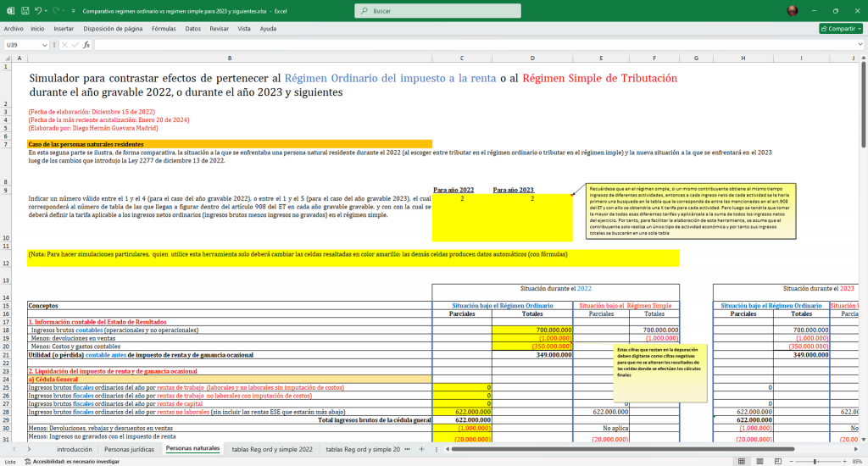The width and height of the screenshot is (868, 466).
Task: Click the vertical scrollbar thumb
Action: point(863,105)
